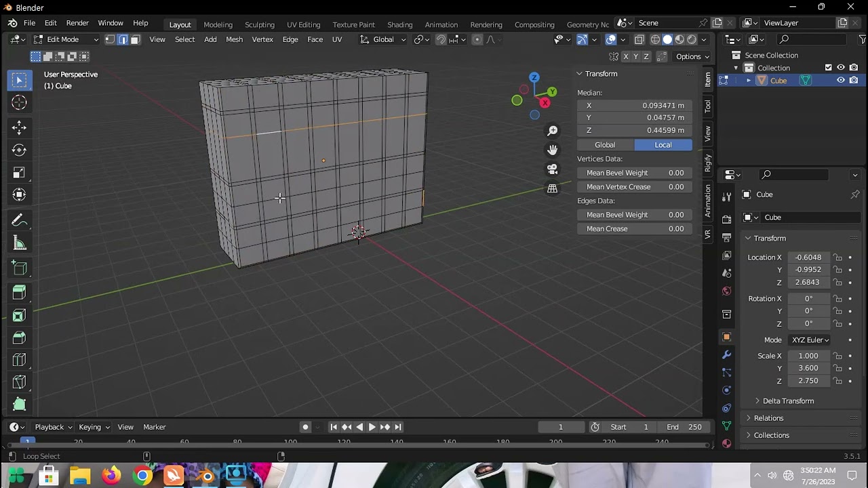Expand the Relations panel
Viewport: 868px width, 488px height.
click(768, 418)
